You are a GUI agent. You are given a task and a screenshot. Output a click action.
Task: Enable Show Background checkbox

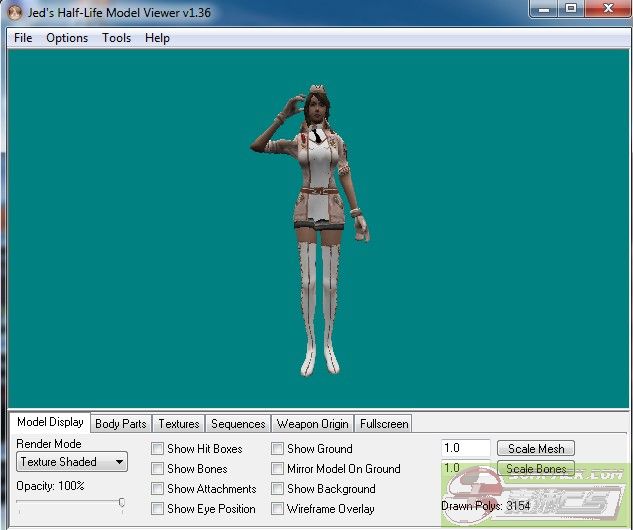(277, 488)
